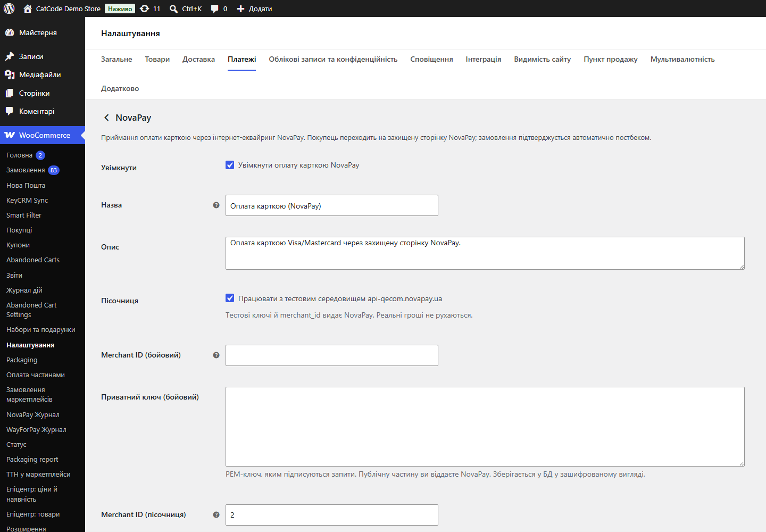Open WooCommerce Головна submenu link
766x532 pixels.
click(19, 155)
